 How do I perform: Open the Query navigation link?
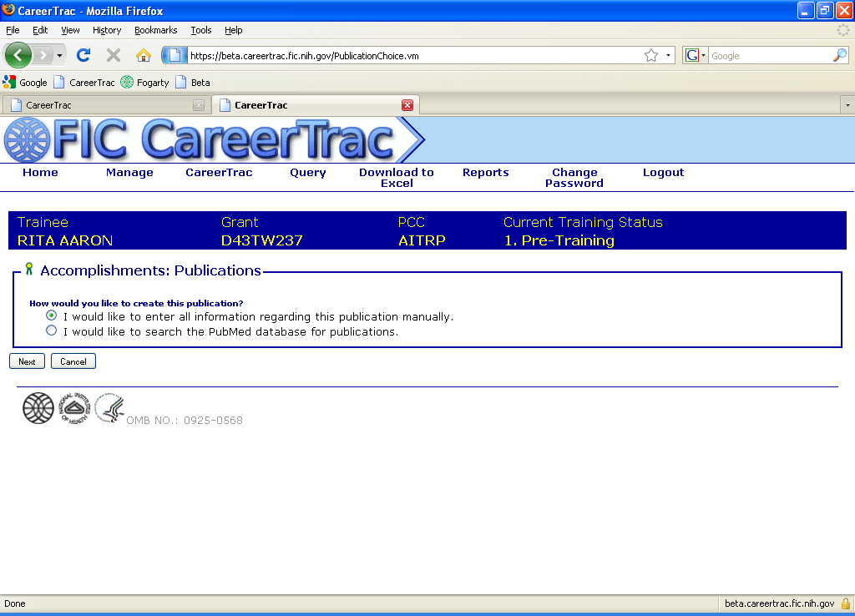click(307, 172)
